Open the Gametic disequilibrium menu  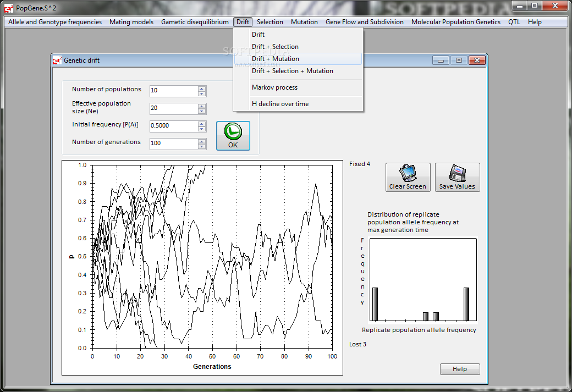point(195,22)
